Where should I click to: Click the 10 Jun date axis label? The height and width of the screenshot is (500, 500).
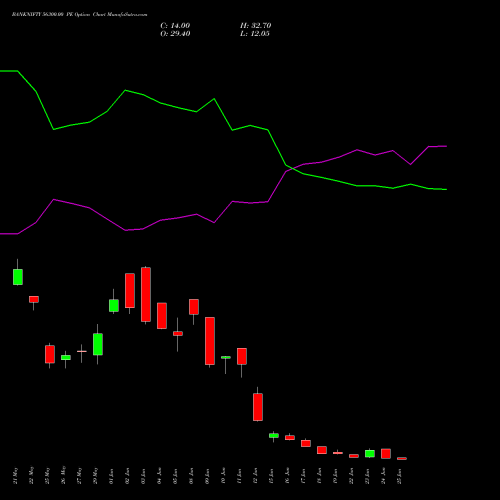223,476
